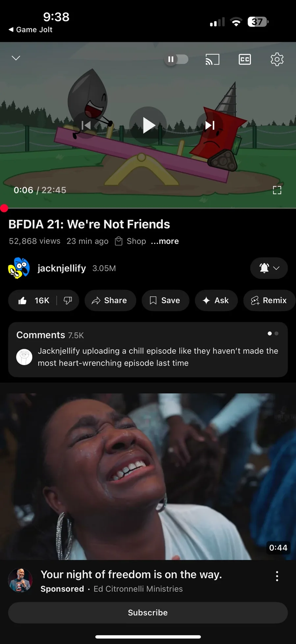Skip to the next video
The image size is (296, 644).
point(210,125)
